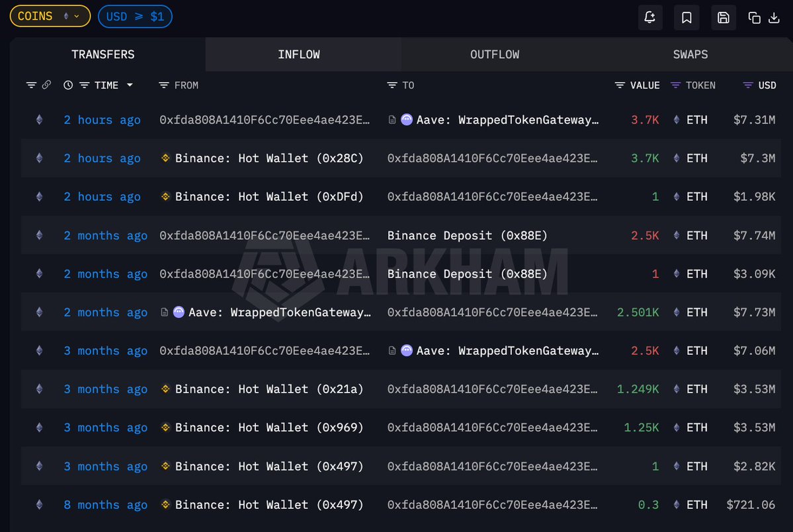
Task: Open Binance Deposit (0x88E) in $3.09K row
Action: (468, 274)
